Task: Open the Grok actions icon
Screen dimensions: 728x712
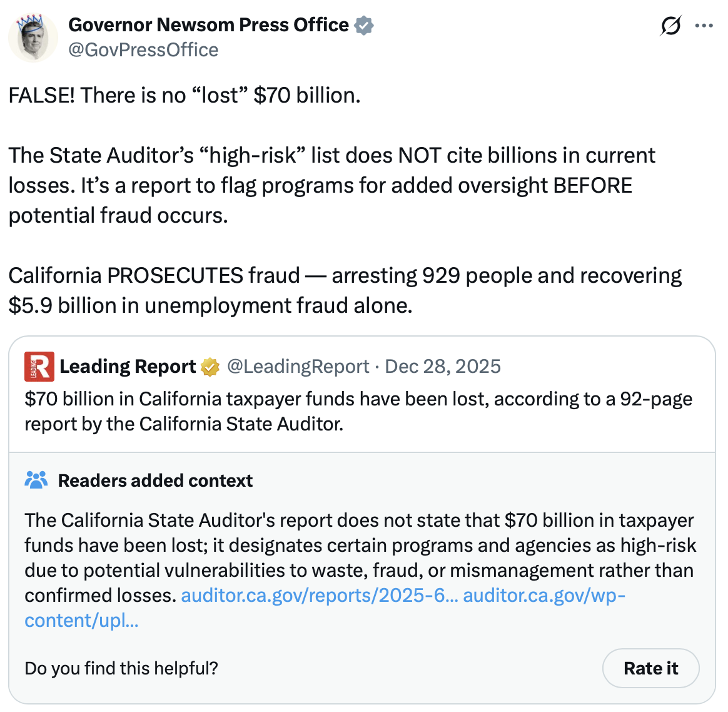Action: [x=670, y=26]
